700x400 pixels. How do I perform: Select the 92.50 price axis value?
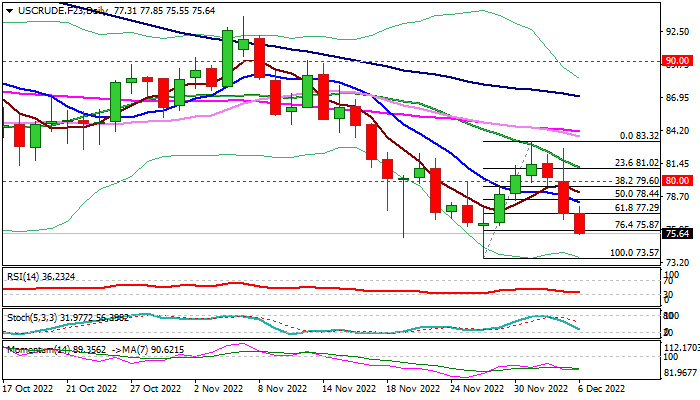point(677,32)
